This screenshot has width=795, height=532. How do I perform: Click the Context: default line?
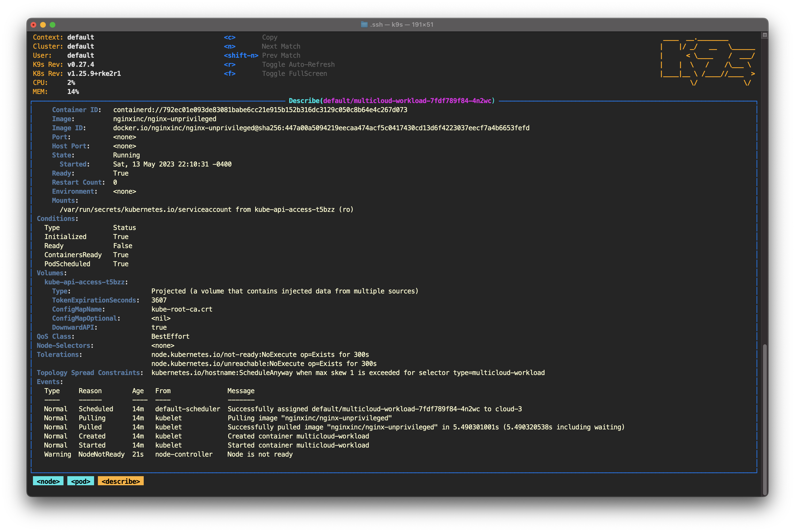pos(64,37)
